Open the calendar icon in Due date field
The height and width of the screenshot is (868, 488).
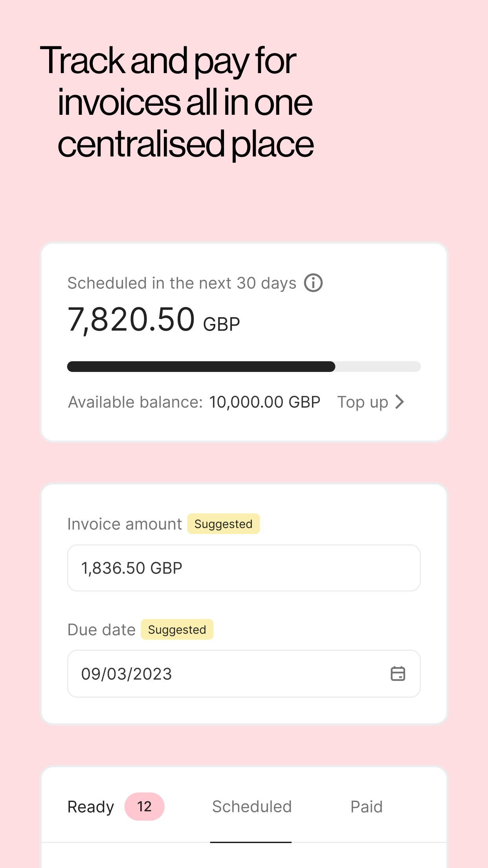(x=398, y=674)
